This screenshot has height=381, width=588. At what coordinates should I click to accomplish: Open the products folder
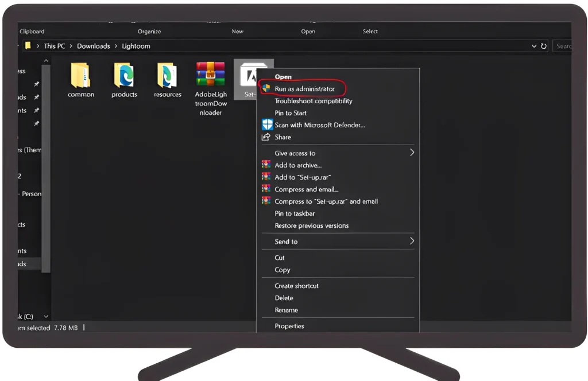[124, 76]
